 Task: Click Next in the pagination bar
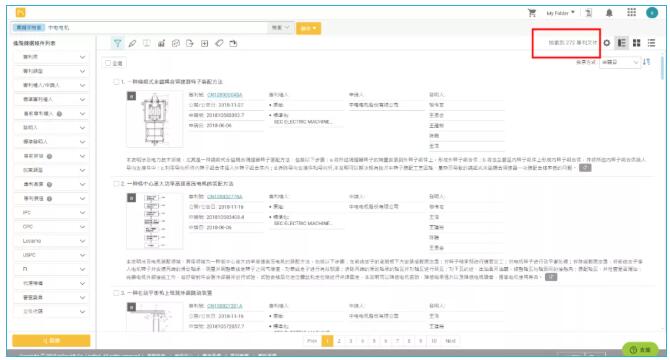pos(450,341)
